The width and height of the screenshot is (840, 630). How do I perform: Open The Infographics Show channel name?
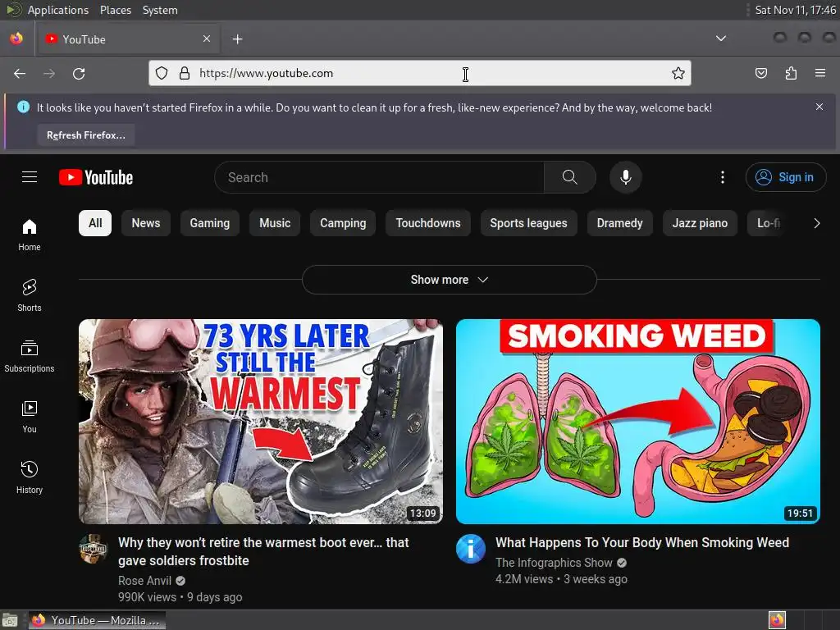pos(554,563)
